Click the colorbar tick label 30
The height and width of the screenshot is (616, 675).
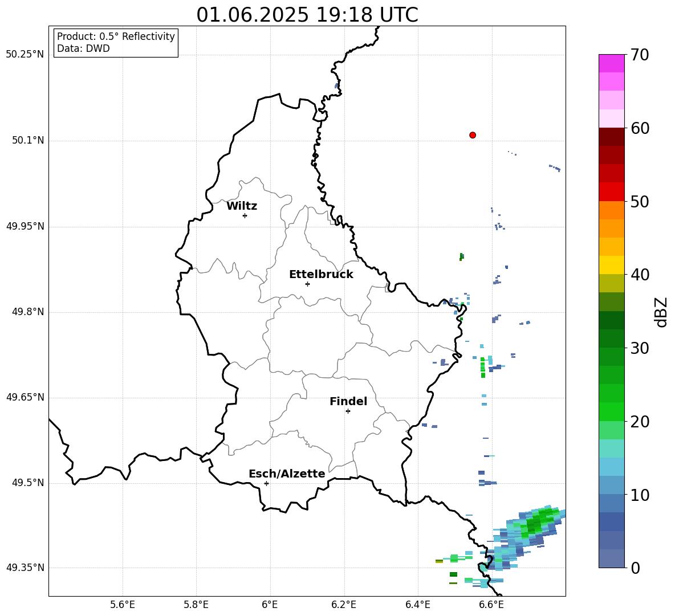tap(640, 348)
